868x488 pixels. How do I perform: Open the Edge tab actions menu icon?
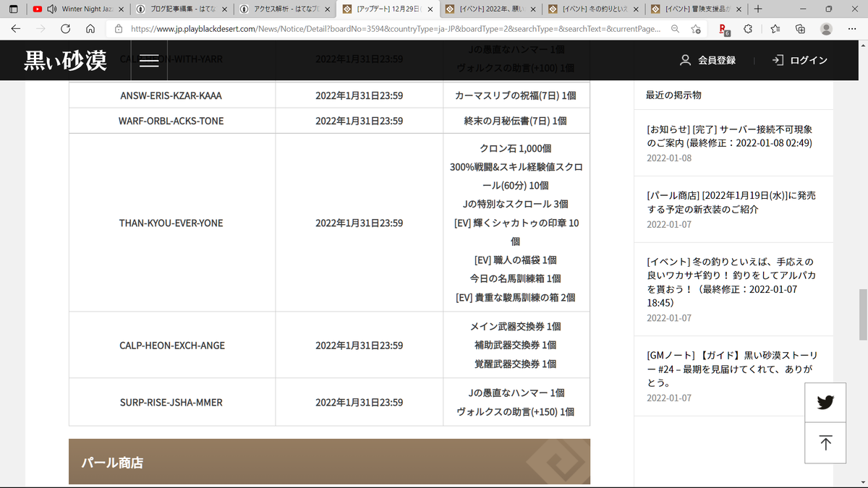[13, 9]
